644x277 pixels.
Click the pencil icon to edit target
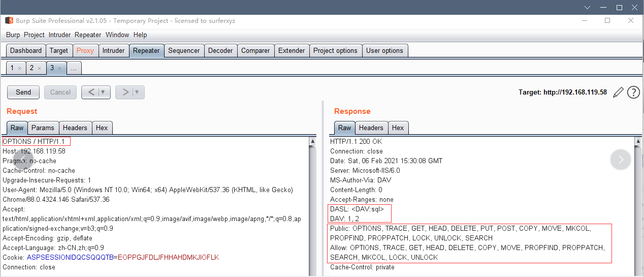point(618,92)
